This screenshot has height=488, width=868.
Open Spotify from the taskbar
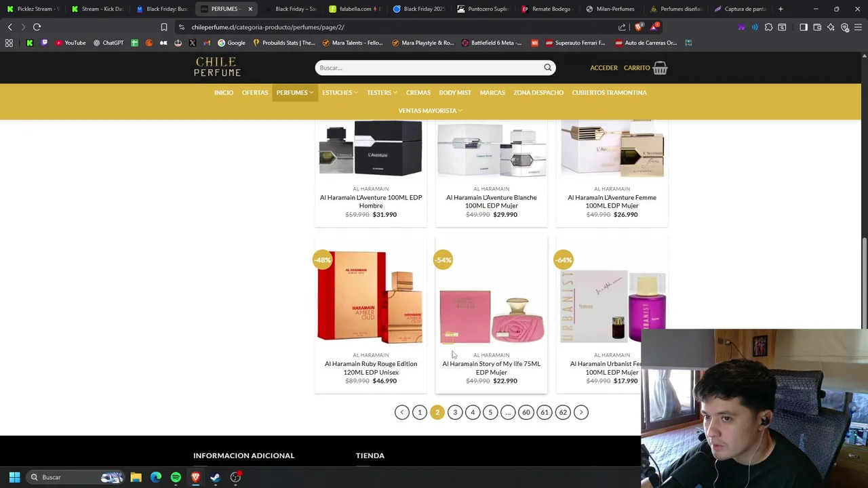click(x=176, y=477)
